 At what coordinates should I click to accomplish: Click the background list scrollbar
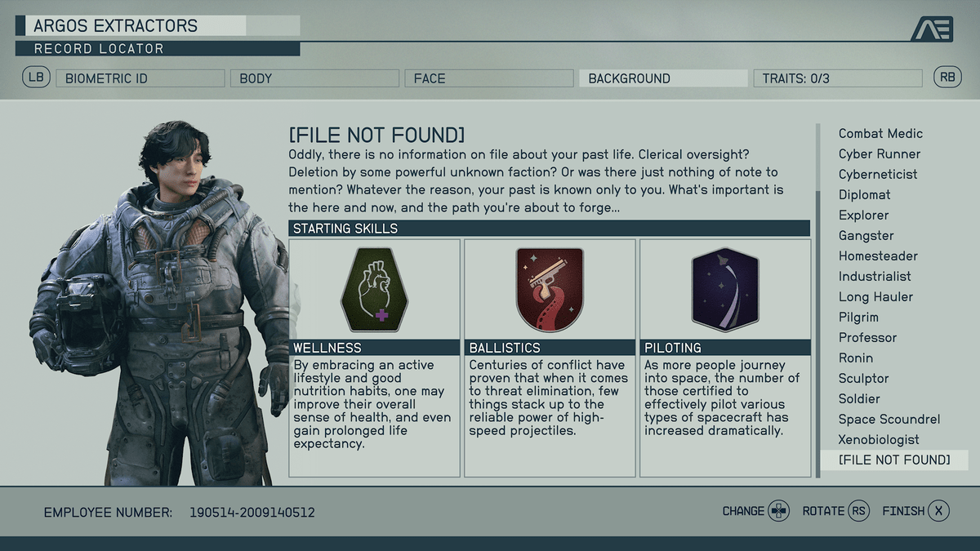tap(819, 301)
